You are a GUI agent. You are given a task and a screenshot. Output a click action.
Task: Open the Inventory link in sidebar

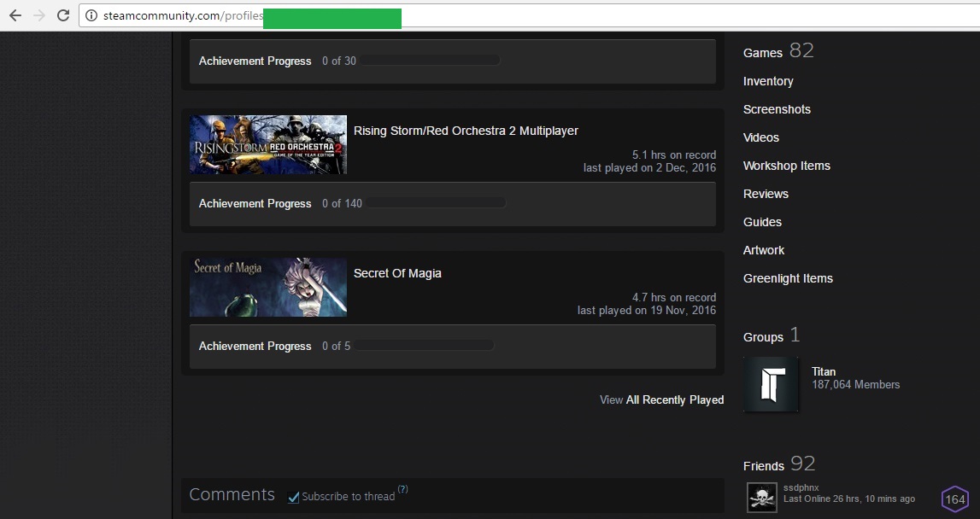767,81
